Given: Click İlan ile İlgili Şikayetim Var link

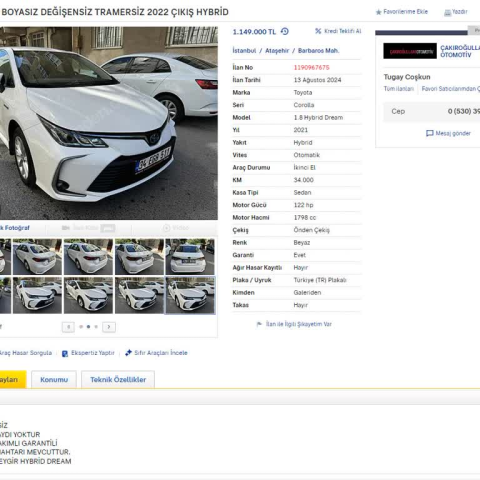Looking at the screenshot, I should 299,324.
